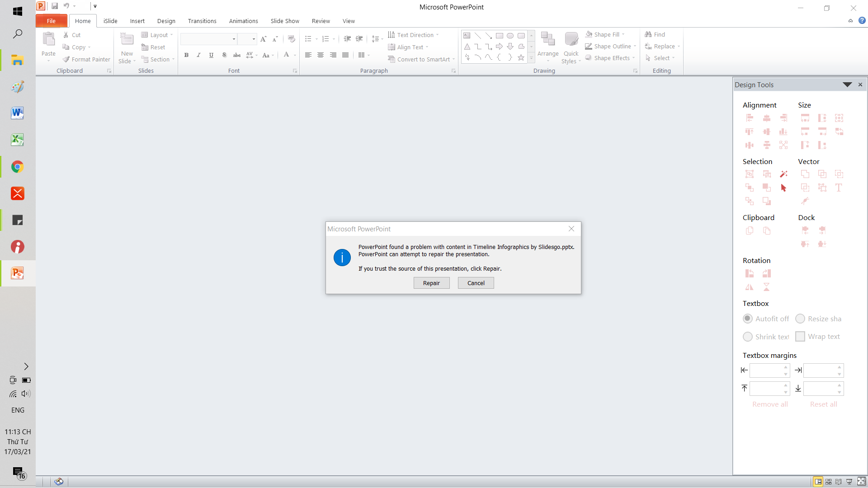Click the font color A swatch
The image size is (868, 488).
click(286, 55)
